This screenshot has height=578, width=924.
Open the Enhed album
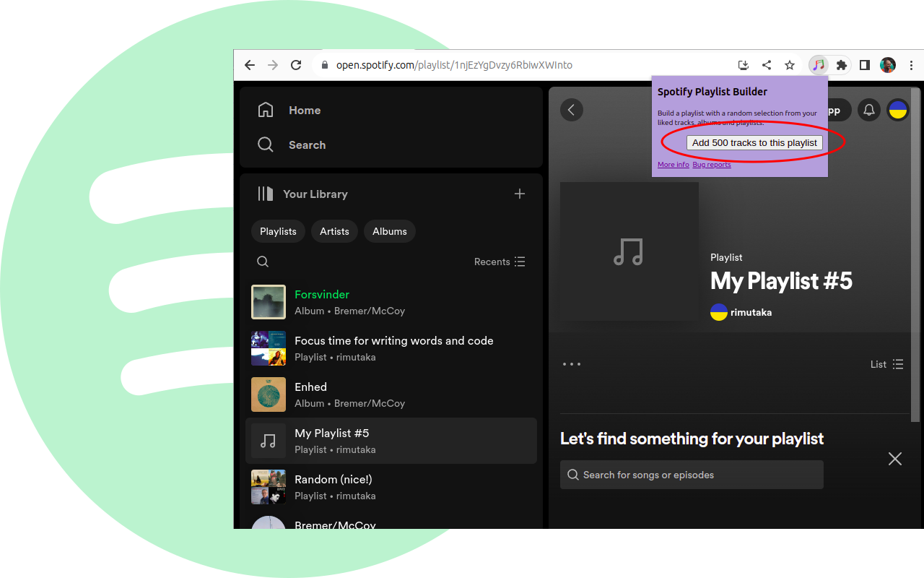coord(391,394)
